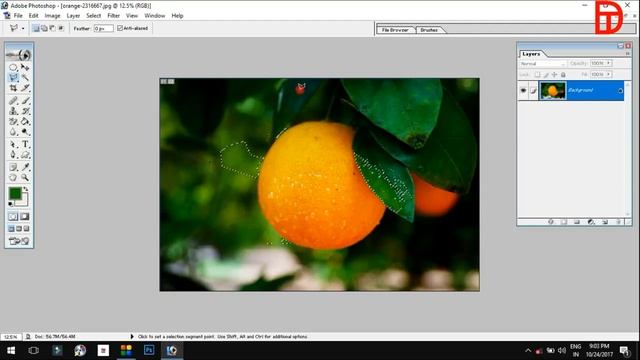The height and width of the screenshot is (360, 640).
Task: Click the Layers tab
Action: [x=531, y=54]
